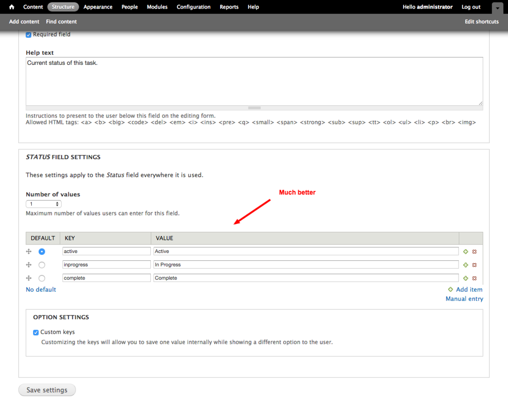Open the Structure menu
This screenshot has width=508, height=420.
[x=63, y=7]
